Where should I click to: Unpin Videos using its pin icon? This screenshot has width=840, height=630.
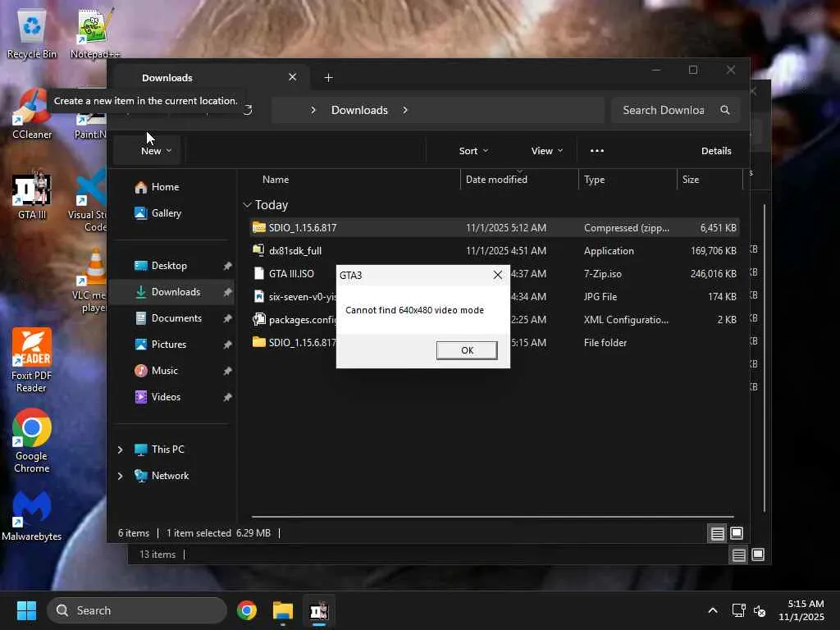[228, 397]
